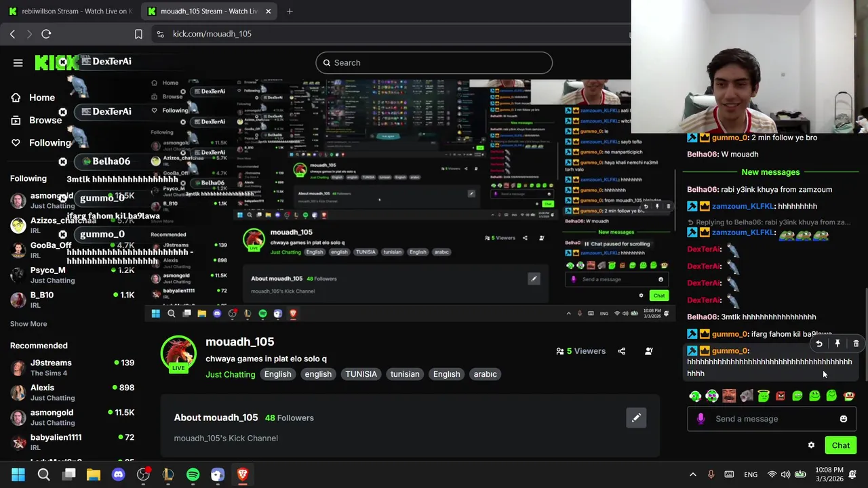
Task: Open clock showing 10:08 PM
Action: click(829, 474)
